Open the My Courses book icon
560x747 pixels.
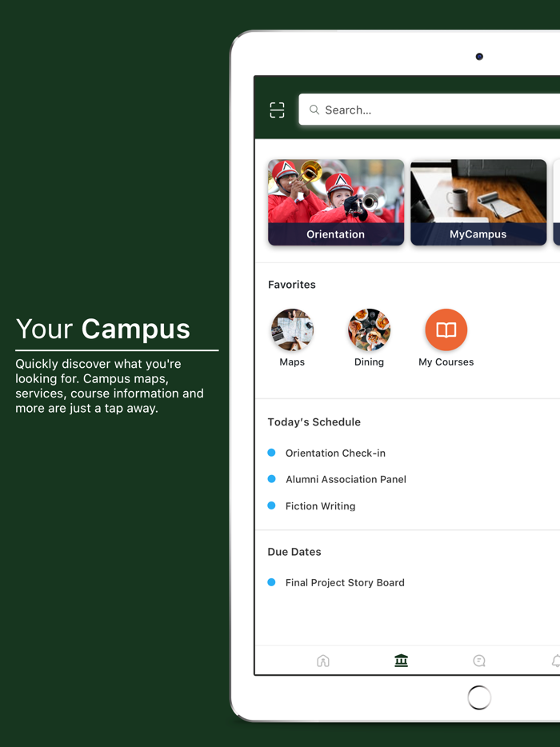446,330
